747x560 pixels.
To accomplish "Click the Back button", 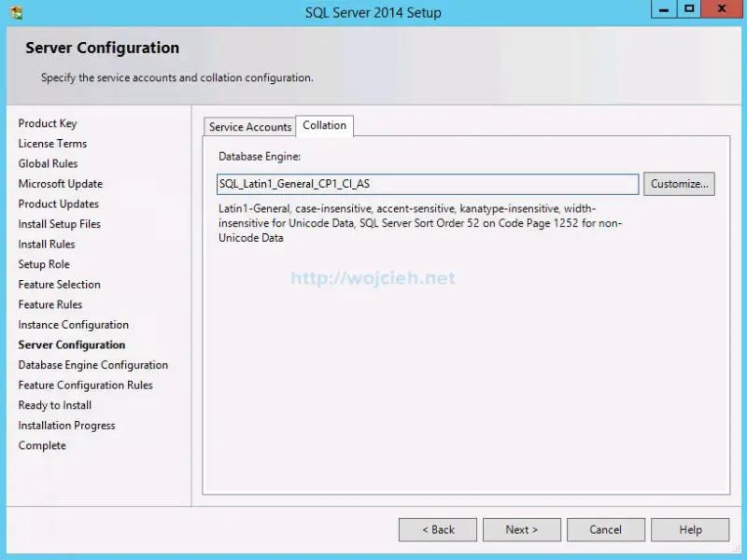I will click(x=438, y=529).
